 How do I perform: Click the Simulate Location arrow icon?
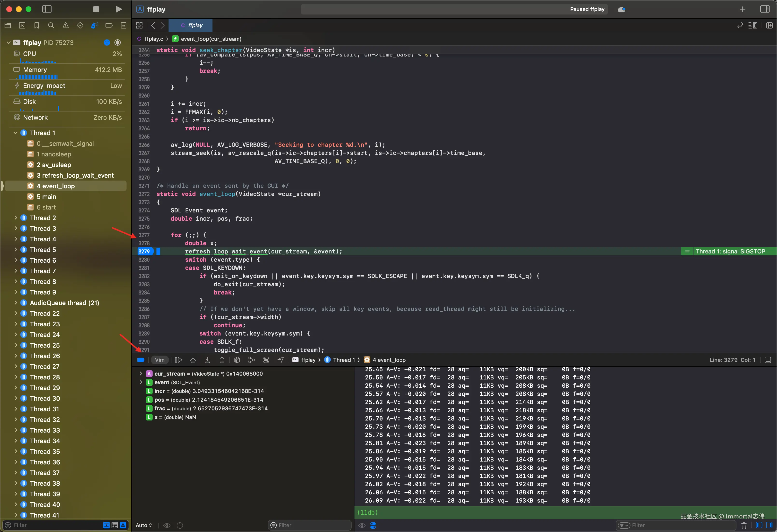(281, 360)
